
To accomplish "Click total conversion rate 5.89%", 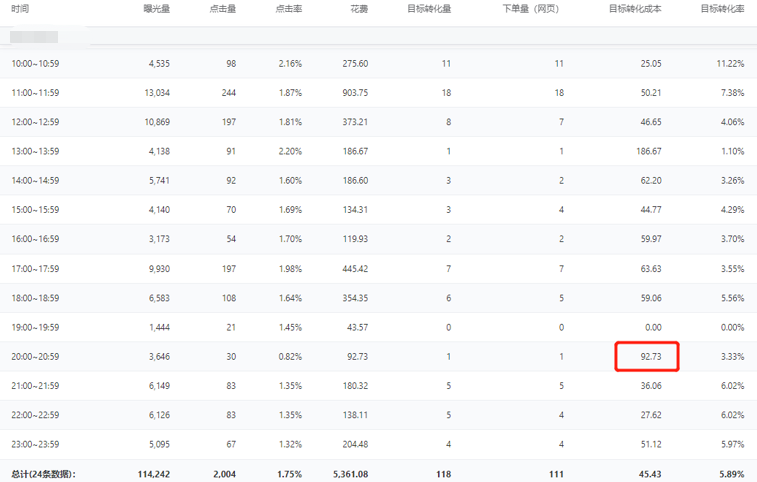I will point(732,474).
